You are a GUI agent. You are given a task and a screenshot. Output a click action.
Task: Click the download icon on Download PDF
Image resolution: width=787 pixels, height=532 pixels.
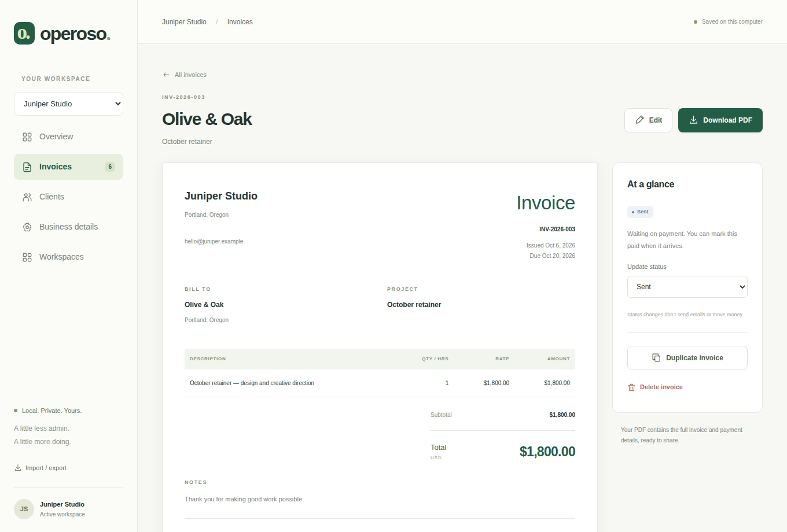693,120
